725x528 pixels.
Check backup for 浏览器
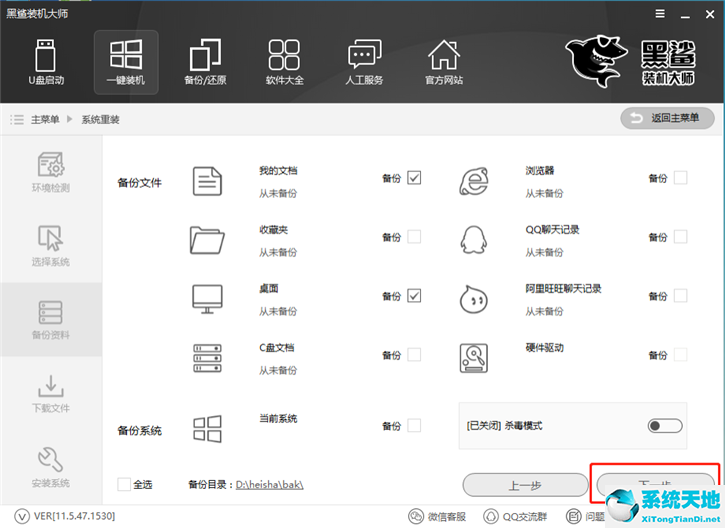coord(680,178)
